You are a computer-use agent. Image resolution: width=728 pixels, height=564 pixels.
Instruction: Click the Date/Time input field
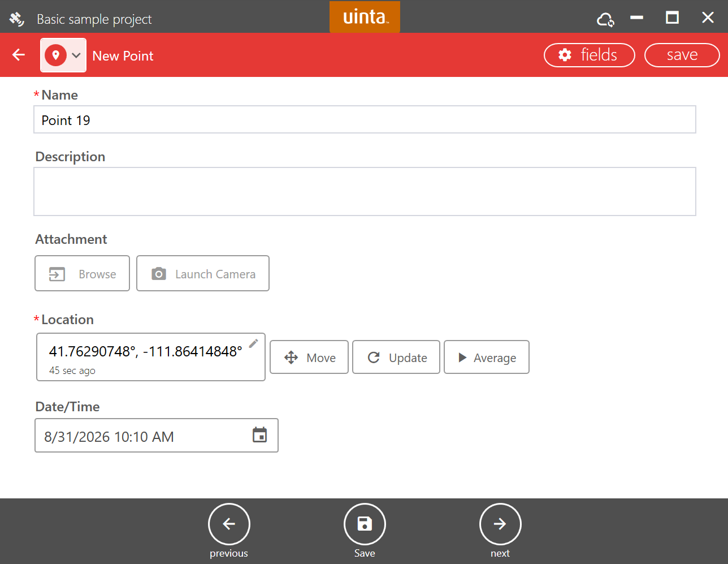(x=157, y=436)
